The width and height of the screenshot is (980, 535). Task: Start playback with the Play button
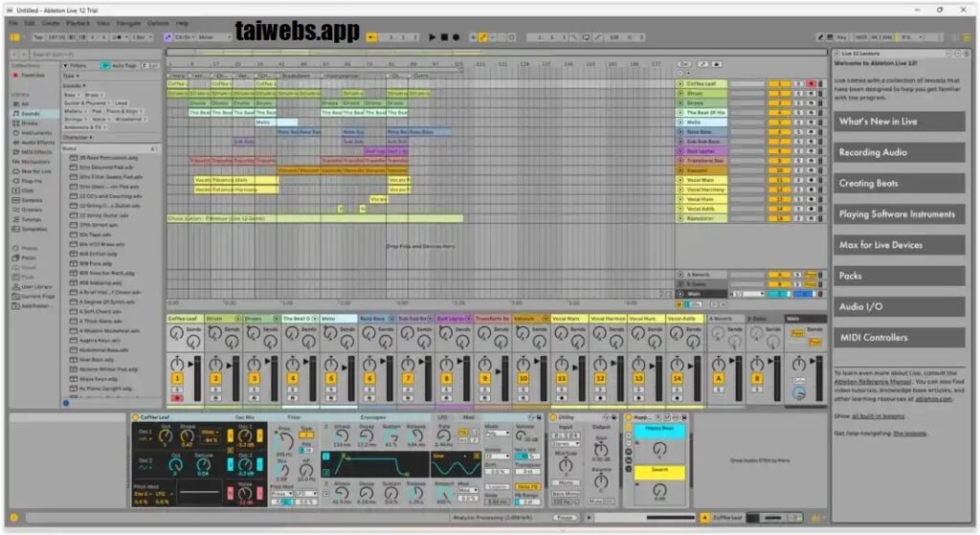pos(432,37)
